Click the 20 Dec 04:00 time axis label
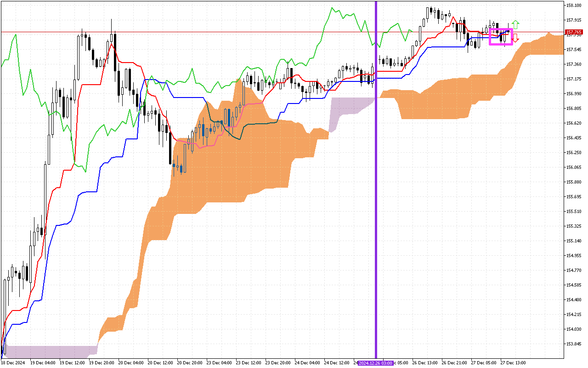Viewport: 588px width, 368px height. pyautogui.click(x=131, y=363)
